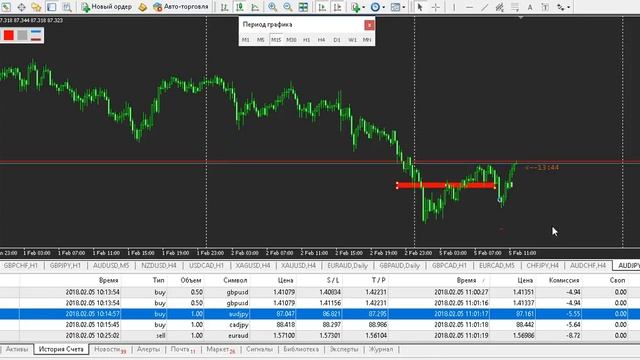Toggle chart auto scroll

point(322,7)
